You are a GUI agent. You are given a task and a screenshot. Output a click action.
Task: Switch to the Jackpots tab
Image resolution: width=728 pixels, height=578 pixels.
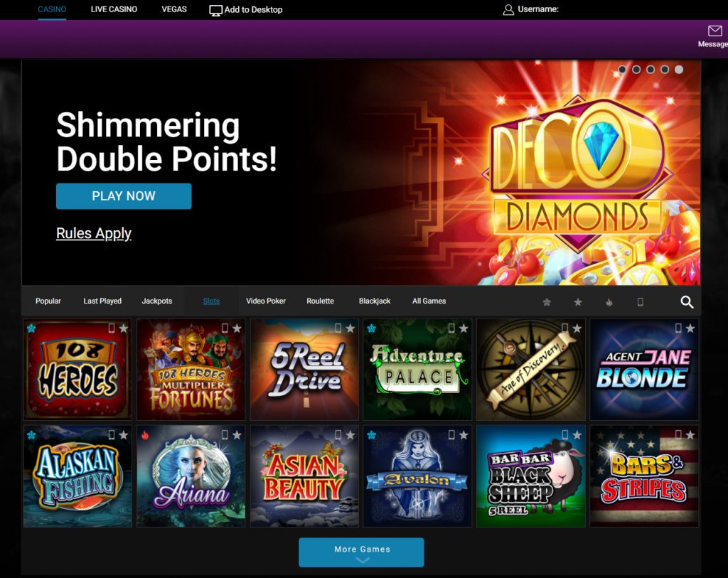(x=157, y=301)
